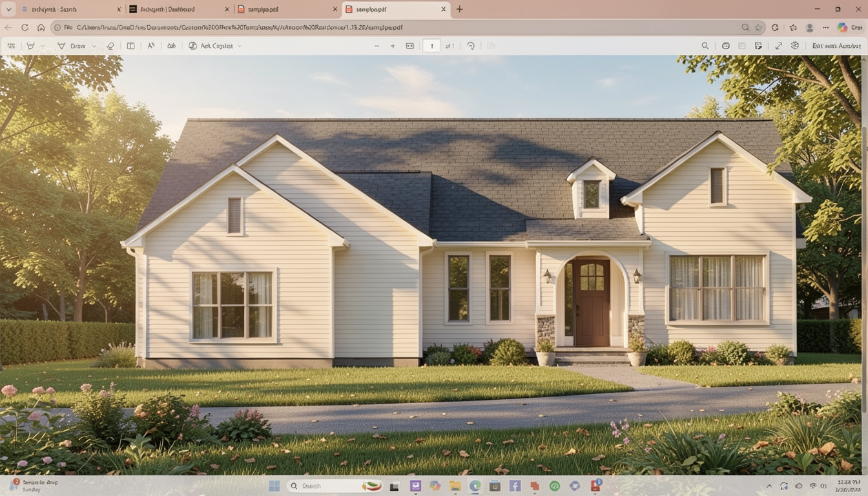
Task: Click the Read aloud icon
Action: pos(151,46)
